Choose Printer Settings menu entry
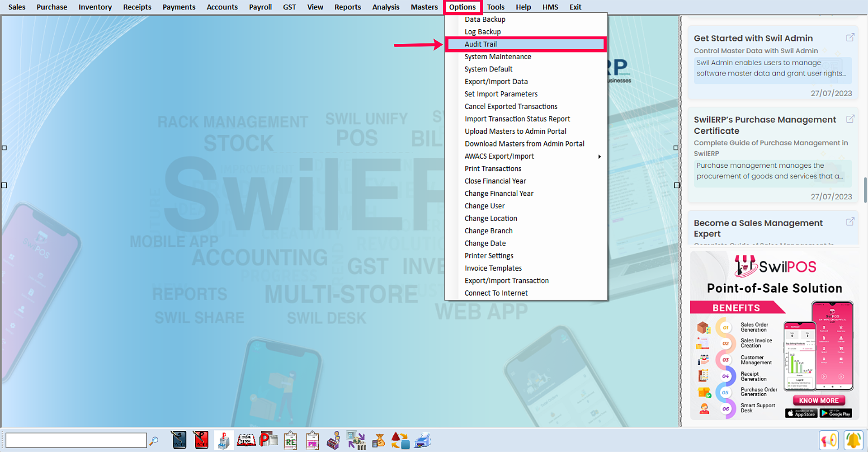This screenshot has height=452, width=868. [526, 256]
